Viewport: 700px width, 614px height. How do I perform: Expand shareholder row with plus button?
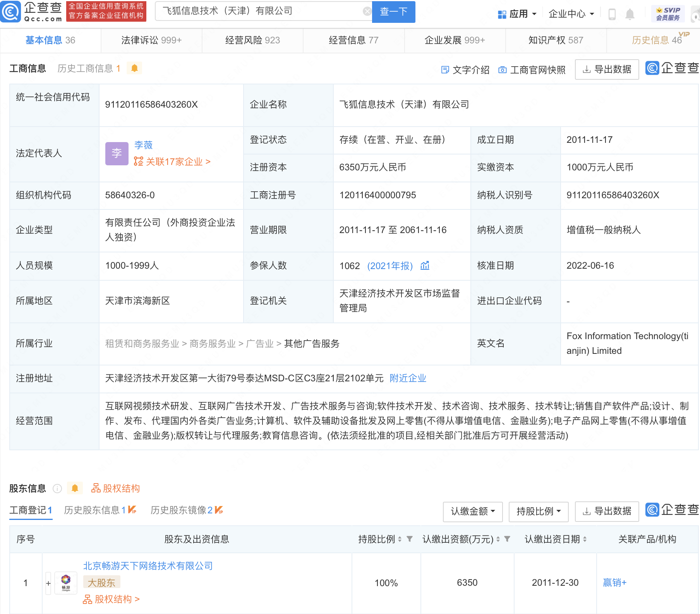pos(48,583)
